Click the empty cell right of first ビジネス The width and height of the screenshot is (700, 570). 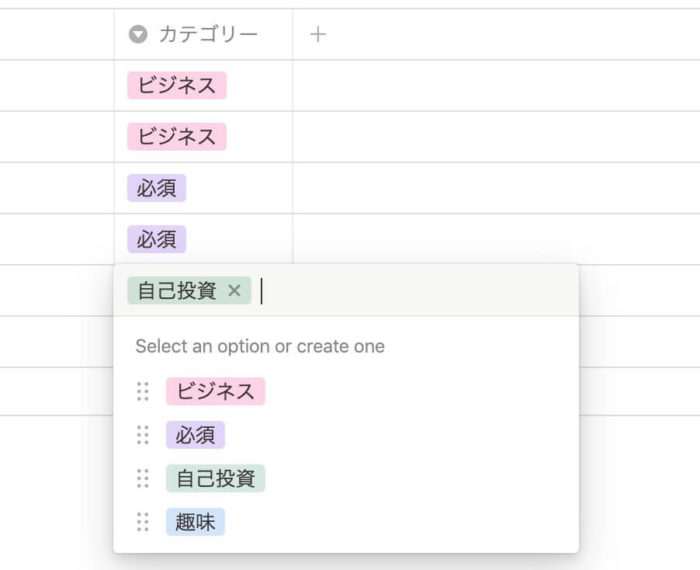[x=496, y=85]
